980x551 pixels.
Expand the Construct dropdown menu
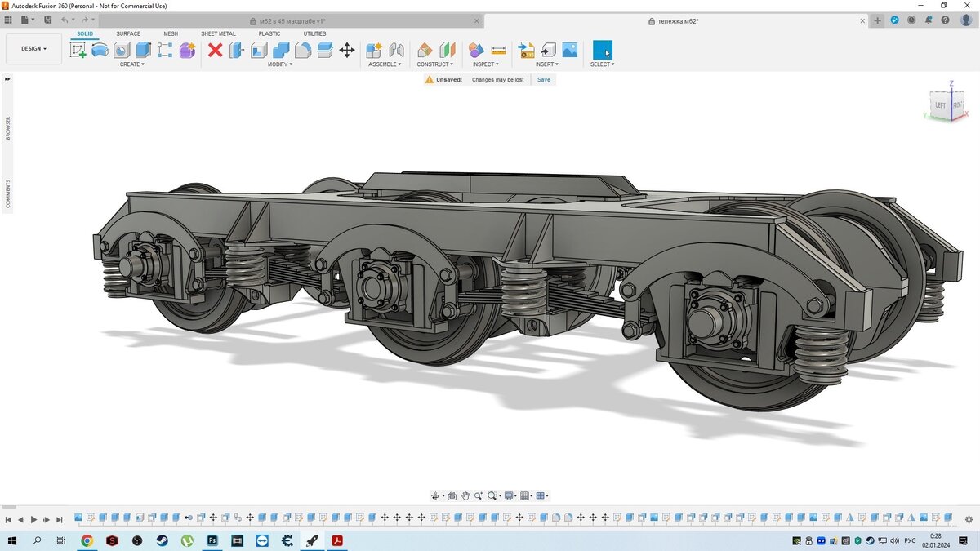pos(434,64)
